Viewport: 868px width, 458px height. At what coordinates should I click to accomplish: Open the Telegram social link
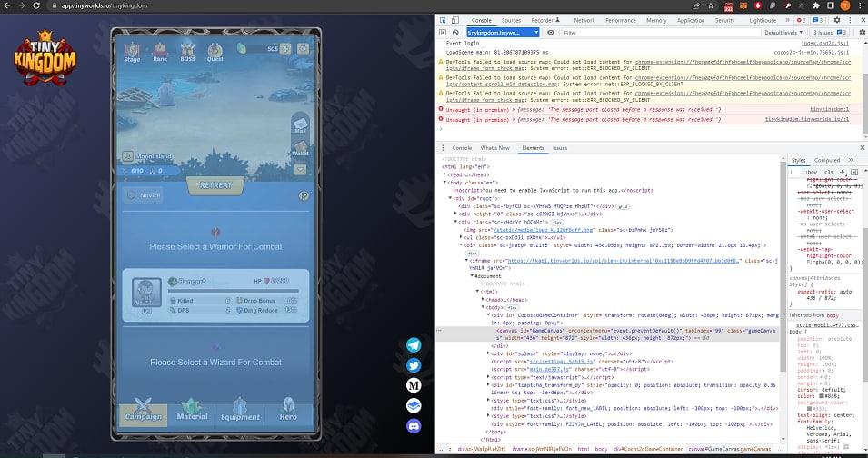point(414,345)
